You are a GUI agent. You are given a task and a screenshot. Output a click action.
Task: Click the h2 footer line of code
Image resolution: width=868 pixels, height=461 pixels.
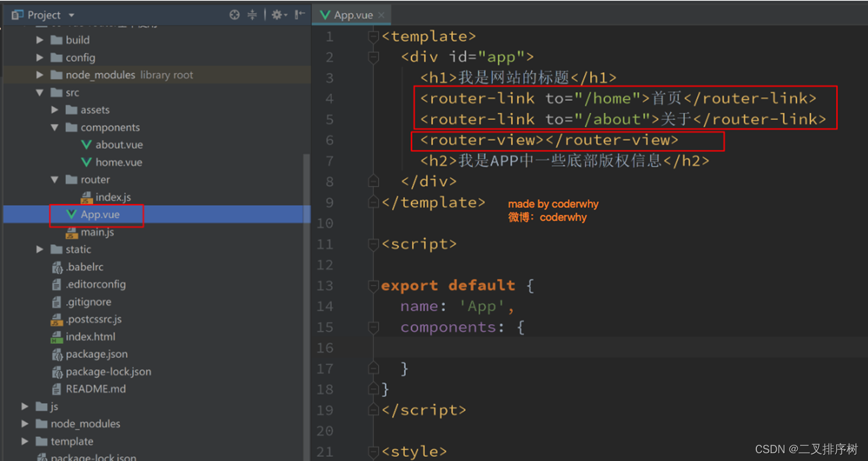[565, 161]
